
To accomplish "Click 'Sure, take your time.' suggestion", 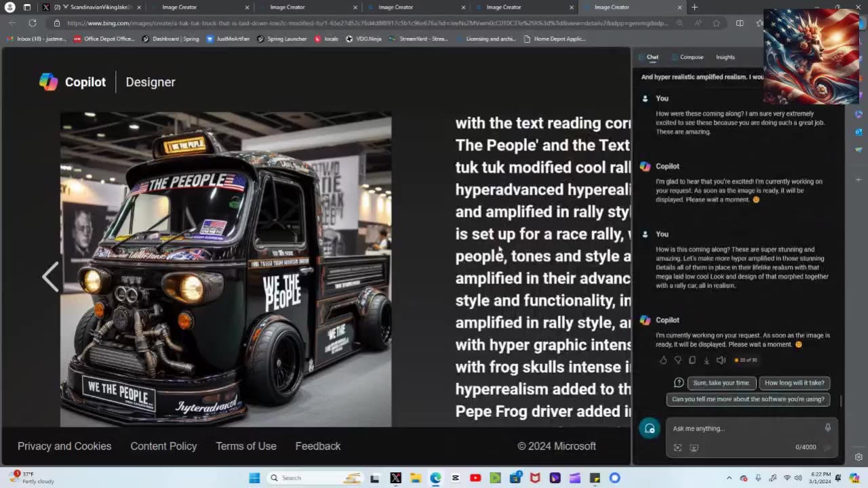I will pyautogui.click(x=722, y=383).
